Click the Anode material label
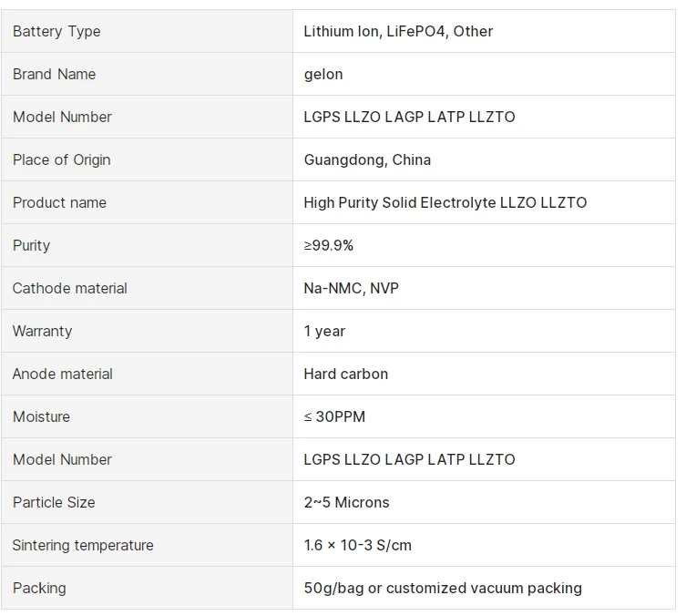Image resolution: width=686 pixels, height=616 pixels. pyautogui.click(x=62, y=374)
